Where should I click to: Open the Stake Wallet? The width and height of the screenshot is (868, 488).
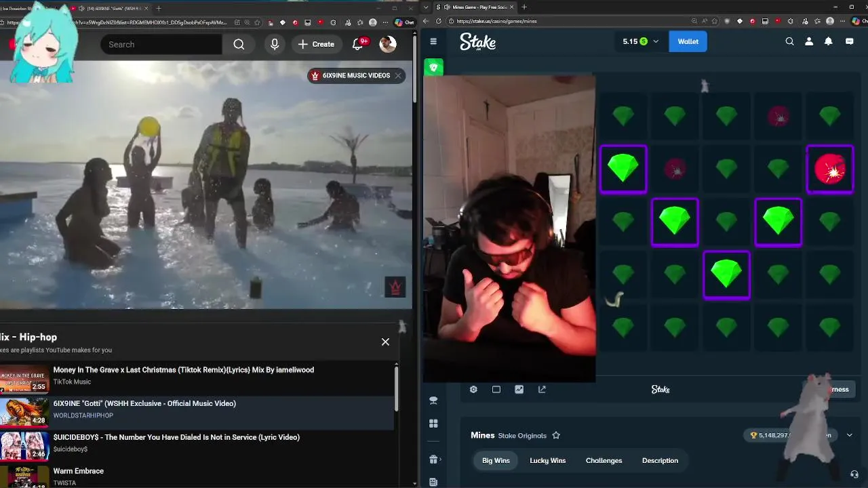688,41
